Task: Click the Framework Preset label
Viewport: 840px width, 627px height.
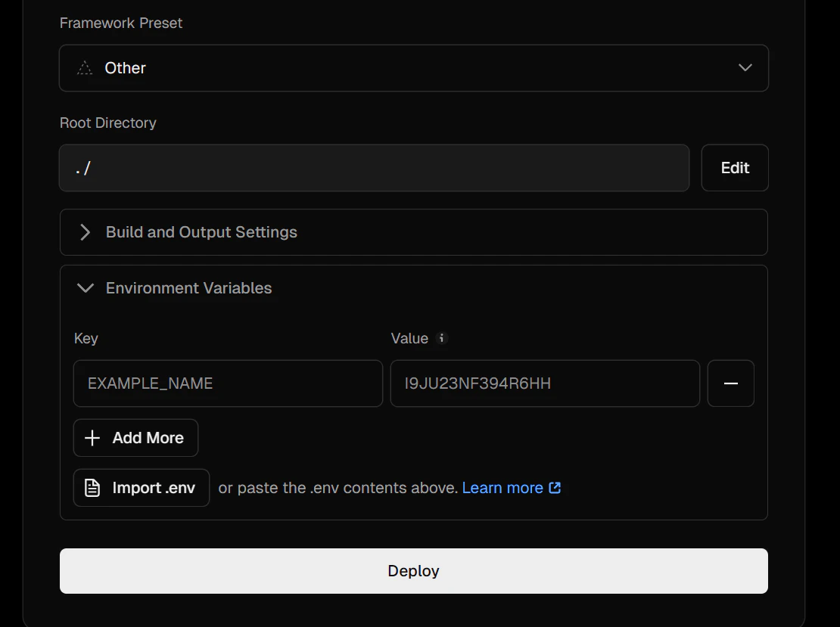Action: (x=121, y=23)
